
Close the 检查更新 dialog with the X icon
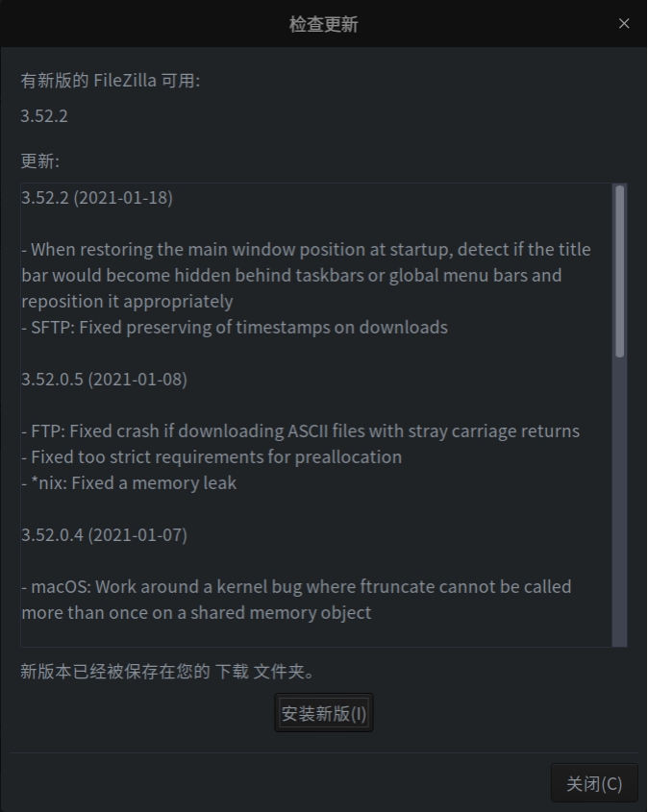click(624, 24)
